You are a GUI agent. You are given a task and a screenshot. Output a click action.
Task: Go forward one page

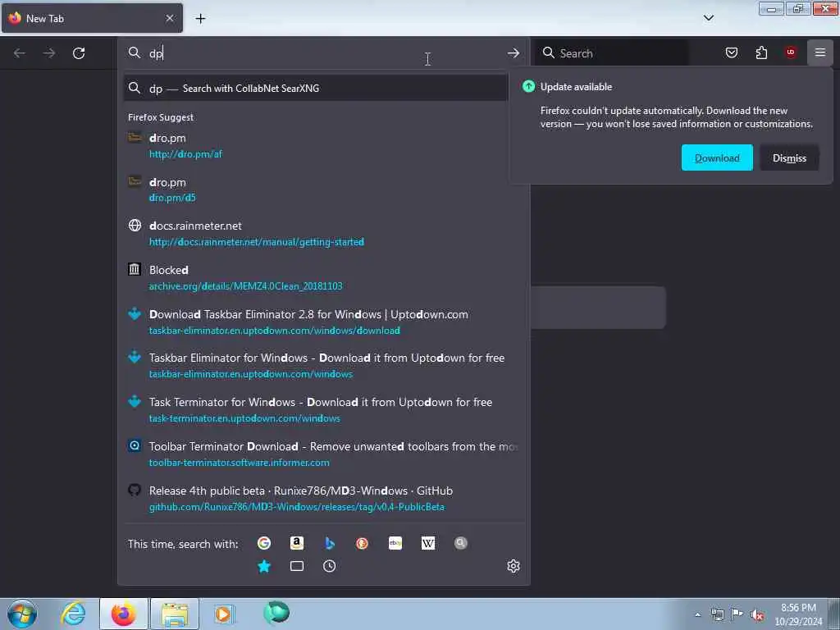[48, 53]
